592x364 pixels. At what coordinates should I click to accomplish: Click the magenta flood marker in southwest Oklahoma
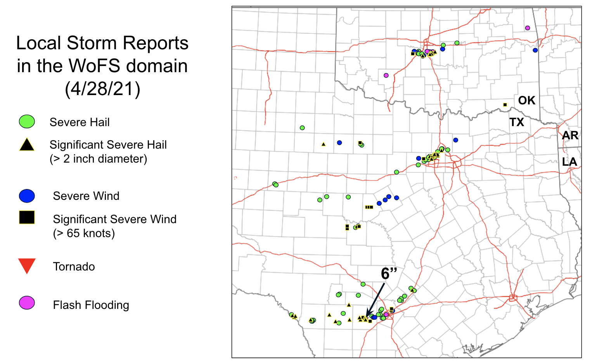(386, 75)
